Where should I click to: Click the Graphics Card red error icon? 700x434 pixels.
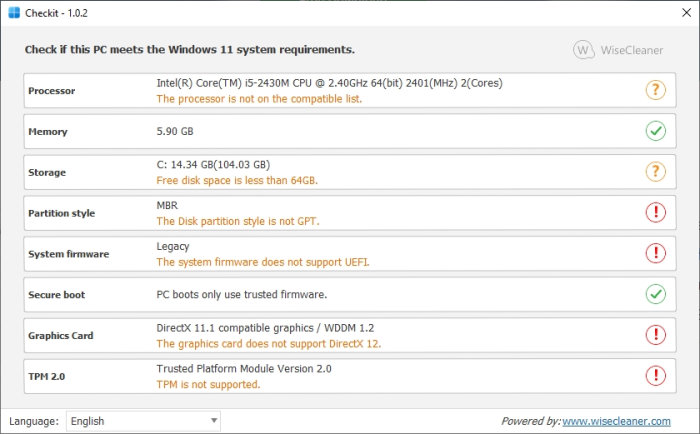click(655, 335)
